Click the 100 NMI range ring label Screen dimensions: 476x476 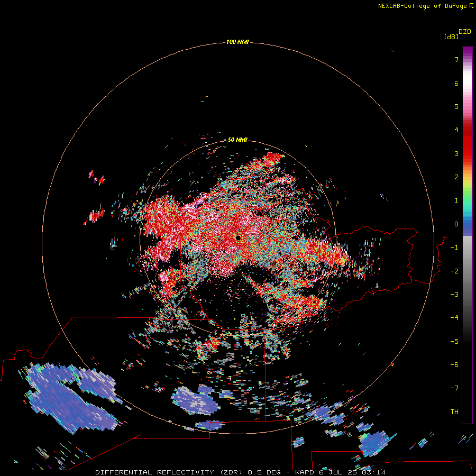(237, 42)
